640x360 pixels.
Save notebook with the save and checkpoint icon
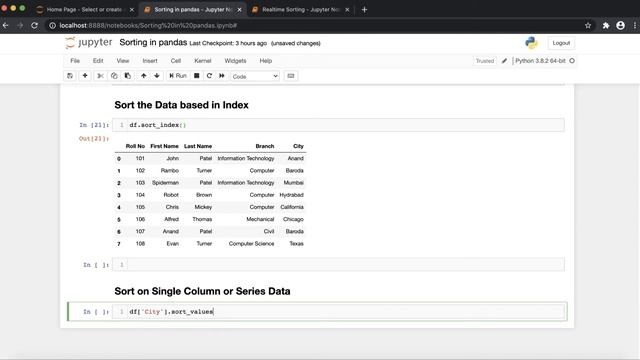(70, 76)
